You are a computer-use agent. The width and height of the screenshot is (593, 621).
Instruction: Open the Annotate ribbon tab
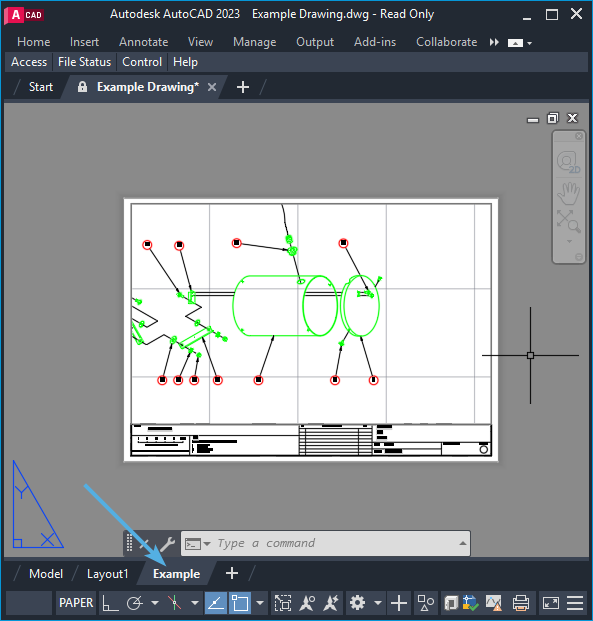coord(144,42)
